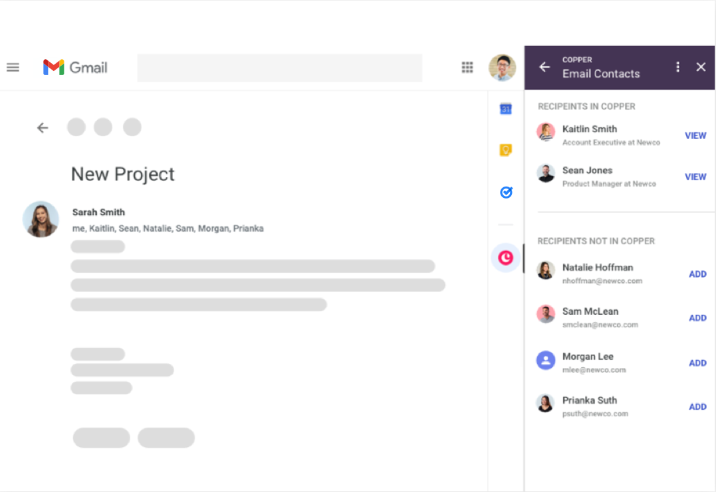Open the Google account profile picture
The height and width of the screenshot is (492, 716).
502,68
